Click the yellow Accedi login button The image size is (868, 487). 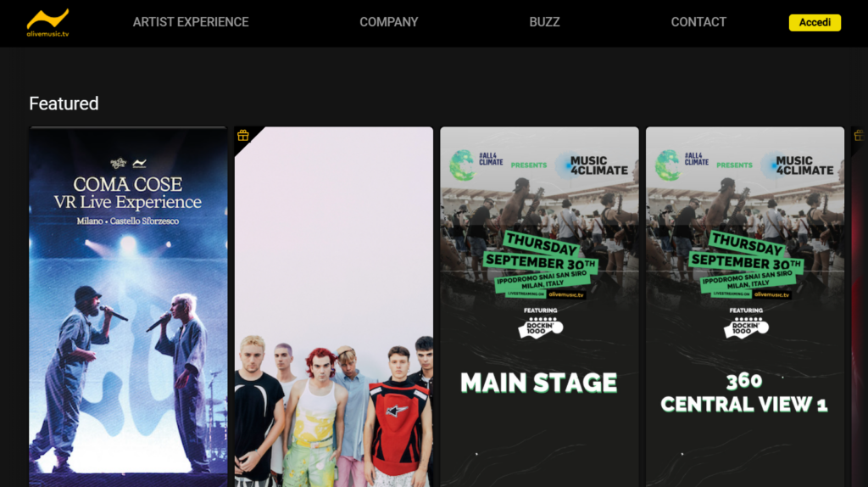815,23
